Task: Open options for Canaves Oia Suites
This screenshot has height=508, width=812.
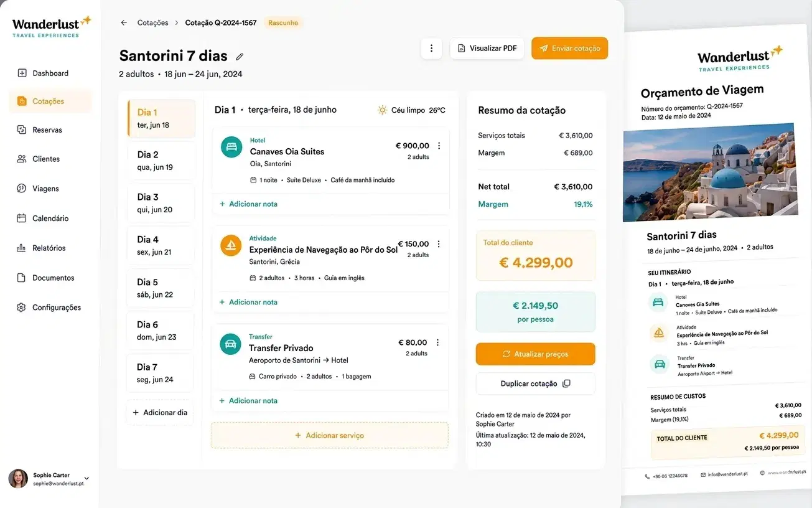Action: point(439,146)
